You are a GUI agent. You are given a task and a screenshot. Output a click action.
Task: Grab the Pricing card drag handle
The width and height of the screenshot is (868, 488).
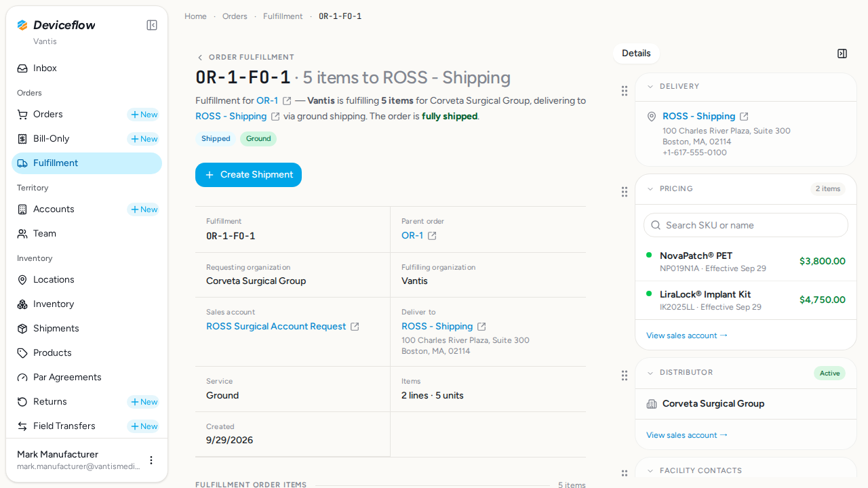(x=625, y=192)
